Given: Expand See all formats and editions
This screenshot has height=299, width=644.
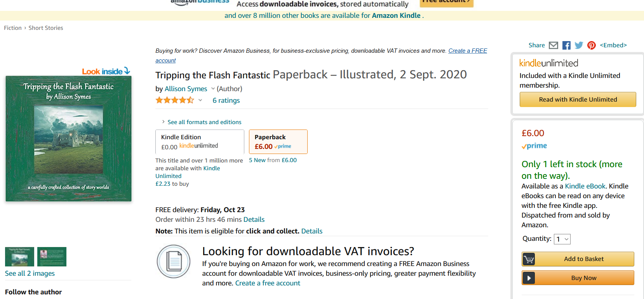Looking at the screenshot, I should click(x=204, y=122).
